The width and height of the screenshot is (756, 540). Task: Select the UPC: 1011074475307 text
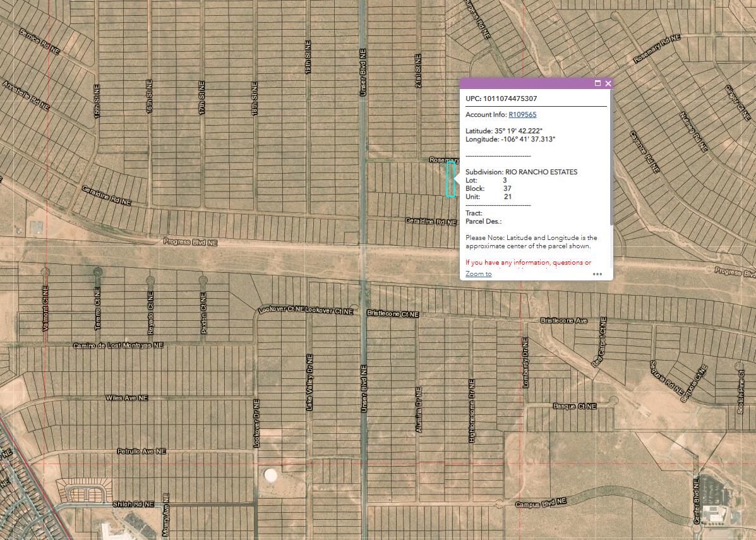[501, 99]
